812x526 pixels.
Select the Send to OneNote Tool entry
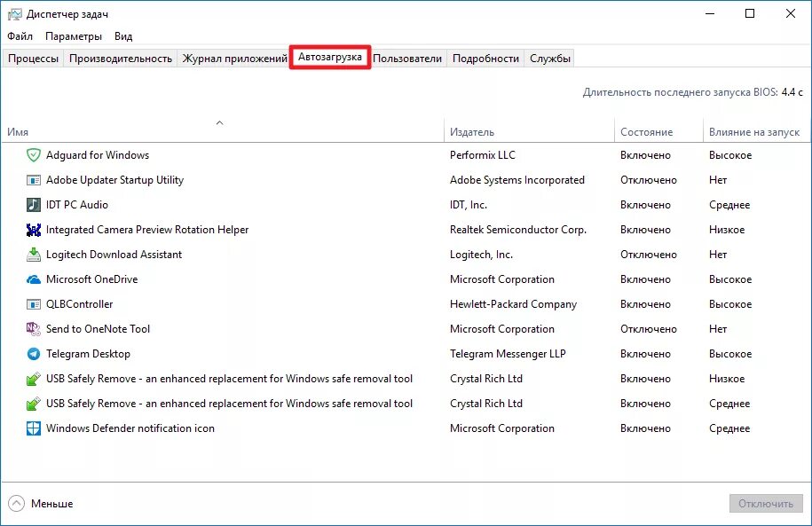[x=98, y=329]
